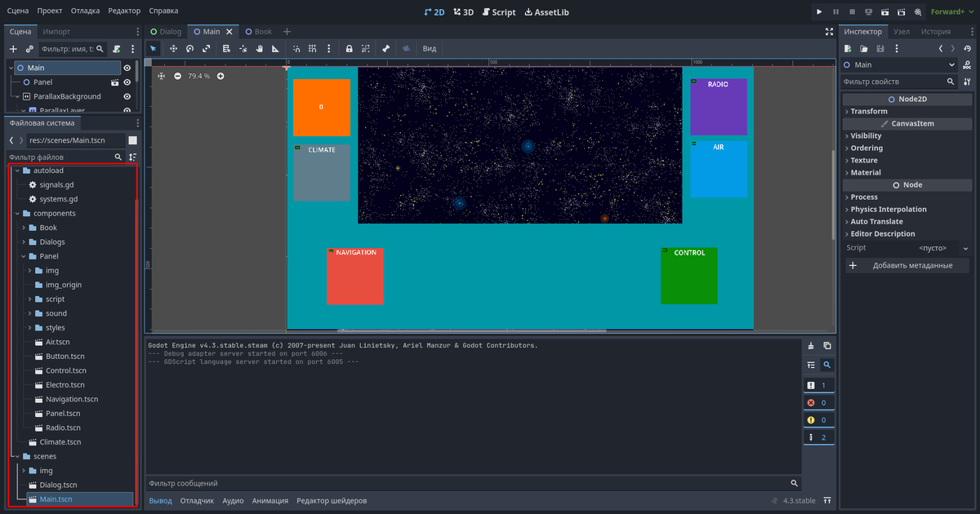The height and width of the screenshot is (514, 980).
Task: Run the project with the Play button
Action: click(x=819, y=11)
